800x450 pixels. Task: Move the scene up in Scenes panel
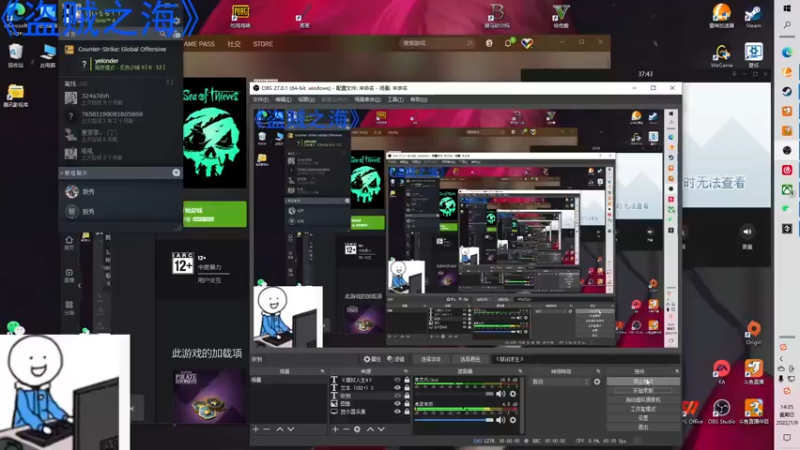point(280,429)
